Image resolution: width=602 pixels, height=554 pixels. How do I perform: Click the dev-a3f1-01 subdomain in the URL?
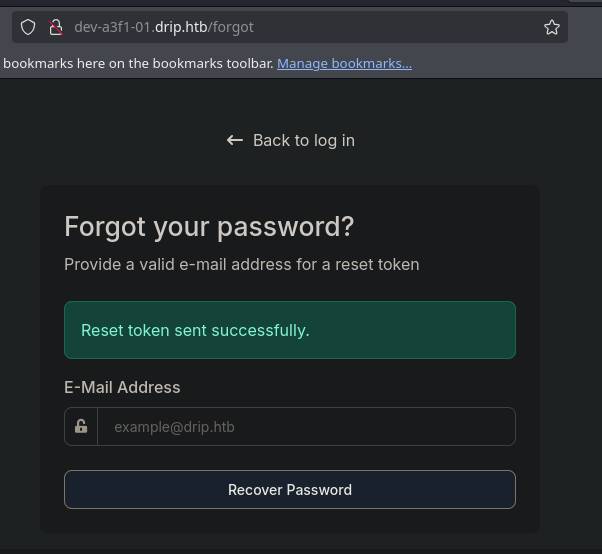tap(112, 27)
